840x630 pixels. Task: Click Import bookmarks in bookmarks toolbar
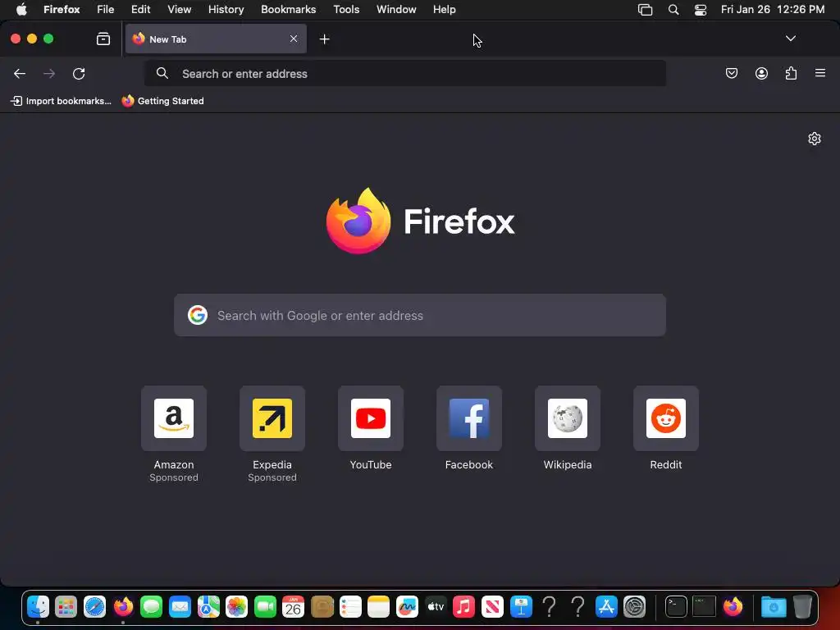pos(61,101)
